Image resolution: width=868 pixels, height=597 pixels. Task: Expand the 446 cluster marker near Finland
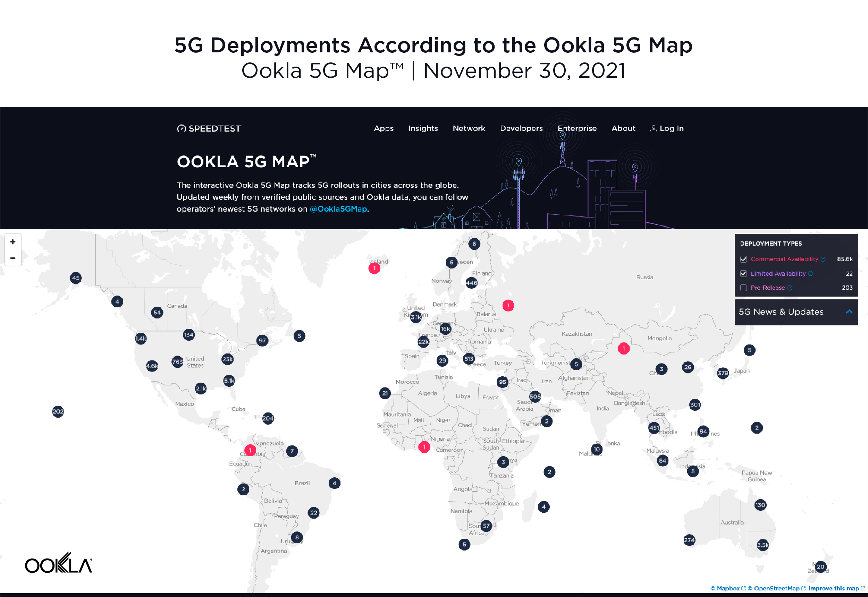(x=471, y=283)
